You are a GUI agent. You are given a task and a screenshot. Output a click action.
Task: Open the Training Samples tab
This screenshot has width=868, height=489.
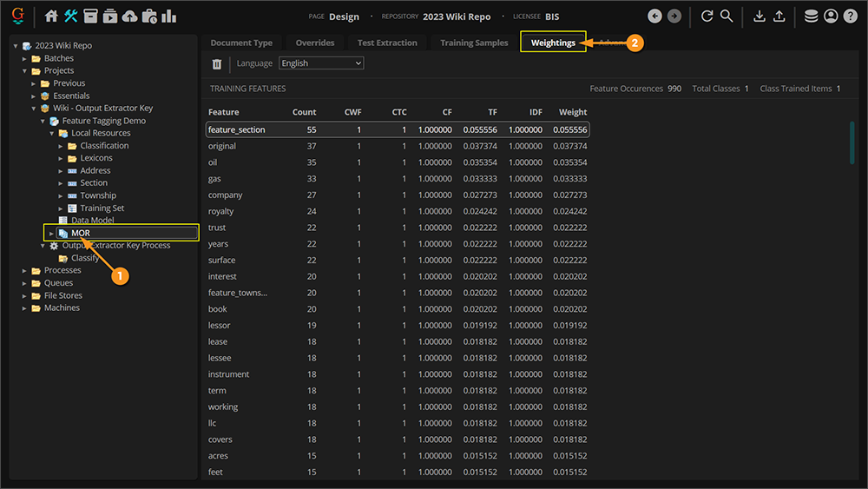point(474,43)
